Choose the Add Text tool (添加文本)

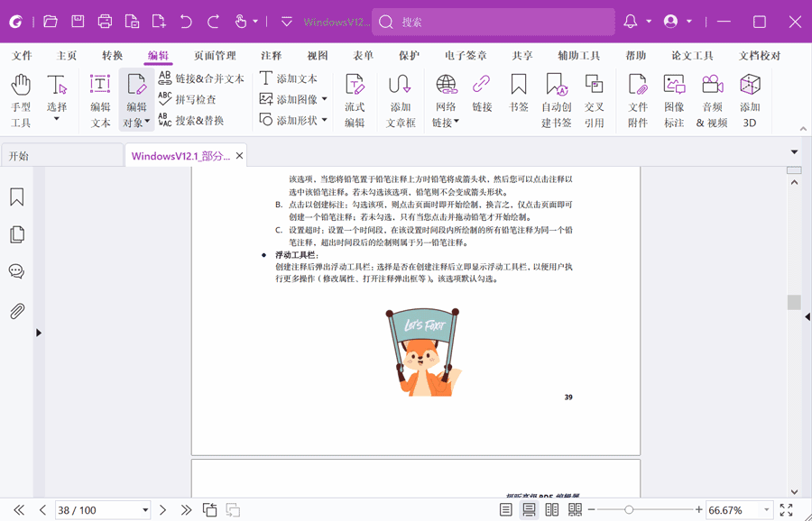click(x=289, y=78)
